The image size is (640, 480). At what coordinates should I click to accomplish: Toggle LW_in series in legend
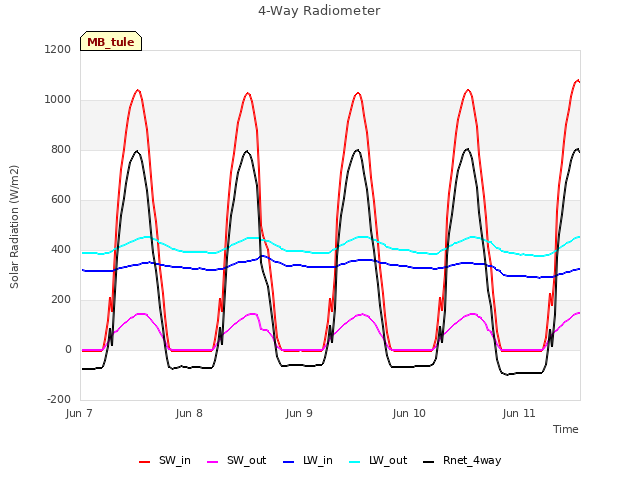pos(308,461)
